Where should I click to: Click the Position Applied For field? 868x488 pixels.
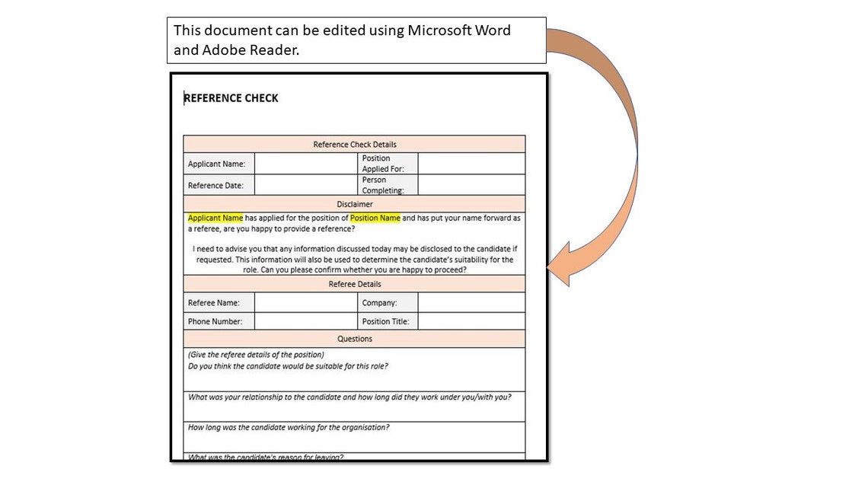pyautogui.click(x=471, y=163)
